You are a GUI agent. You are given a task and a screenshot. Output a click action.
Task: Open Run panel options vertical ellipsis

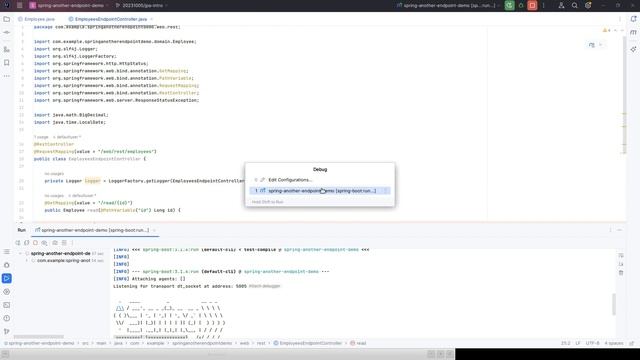pos(611,230)
